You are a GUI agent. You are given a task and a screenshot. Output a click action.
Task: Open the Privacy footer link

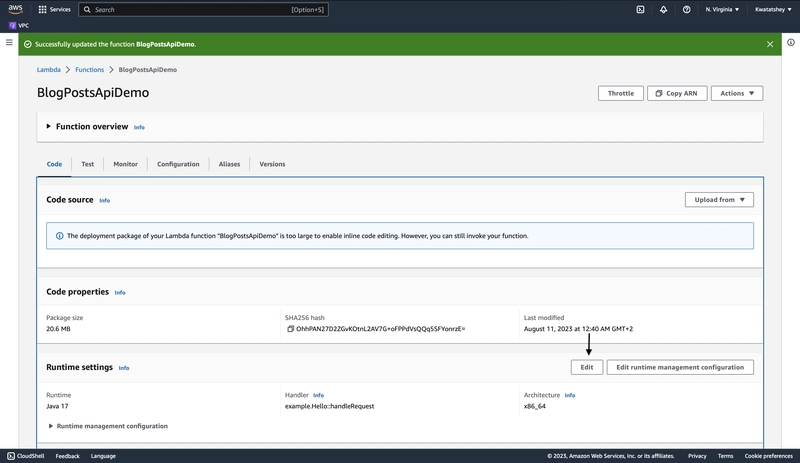(697, 456)
